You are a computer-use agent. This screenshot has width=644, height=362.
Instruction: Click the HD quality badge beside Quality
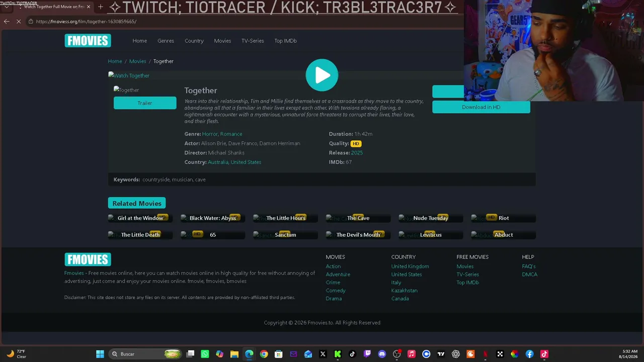click(x=356, y=144)
